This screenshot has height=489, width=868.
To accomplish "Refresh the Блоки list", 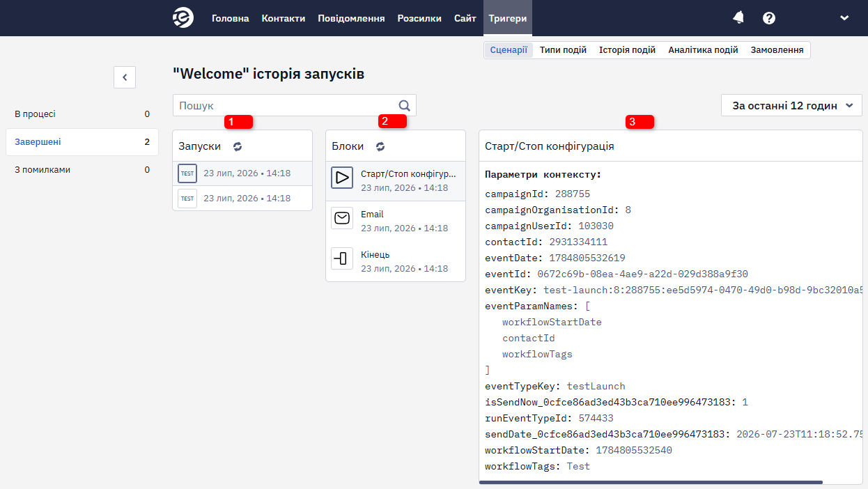I will point(380,146).
